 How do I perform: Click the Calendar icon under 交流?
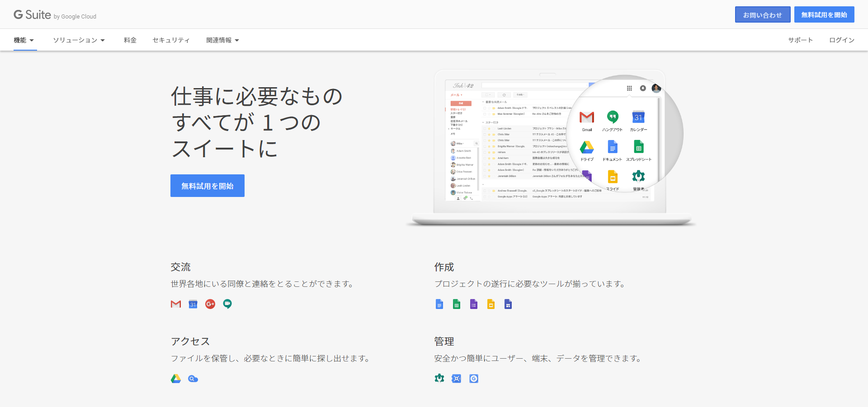(x=193, y=304)
